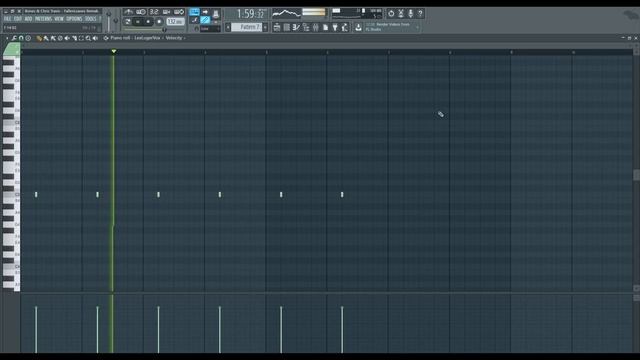This screenshot has height=360, width=640.
Task: Open the browser tree shortcut icon
Action: (305, 27)
